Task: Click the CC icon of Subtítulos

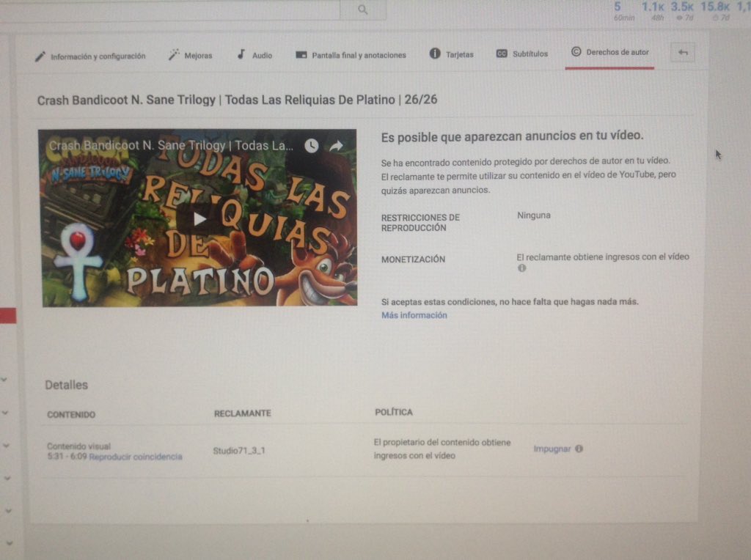Action: pyautogui.click(x=502, y=54)
